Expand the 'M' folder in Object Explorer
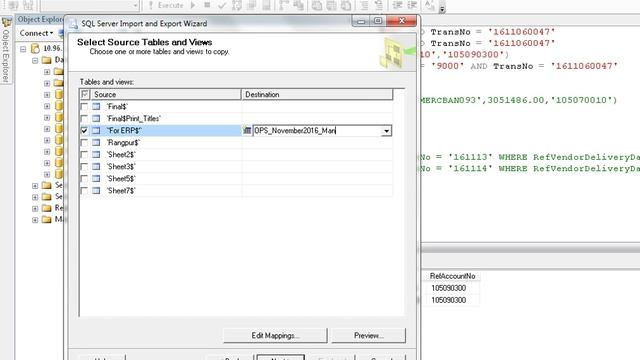Screen dimensions: 640x360 coord(35,220)
